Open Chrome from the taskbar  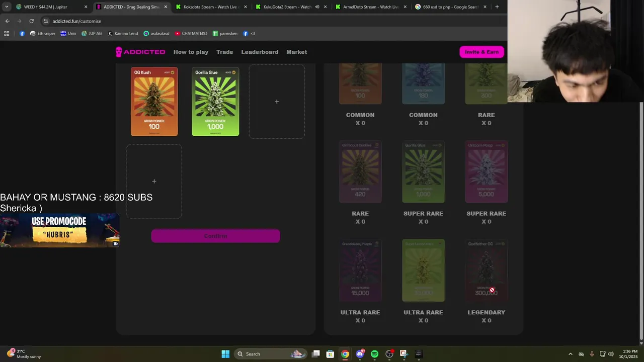(345, 354)
